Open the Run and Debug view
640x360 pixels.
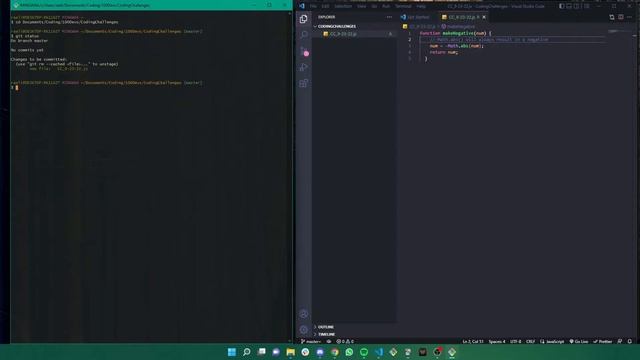304,67
